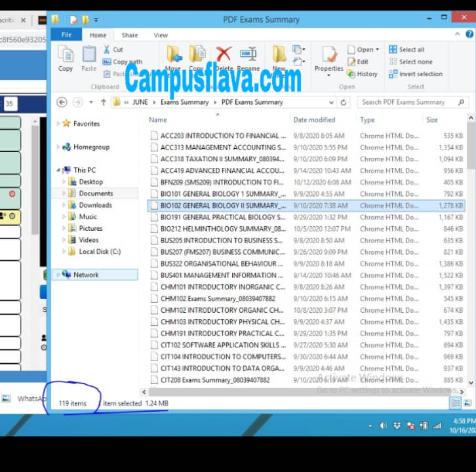Click the Action Center flag tray icon
The image size is (476, 472).
click(410, 426)
